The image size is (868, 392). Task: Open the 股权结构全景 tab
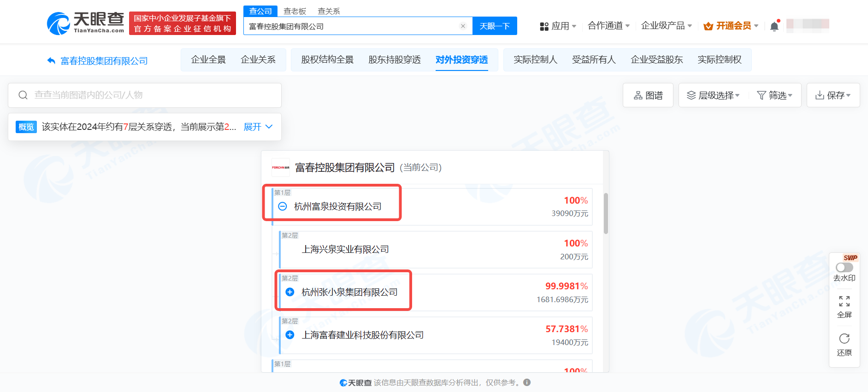(x=327, y=60)
